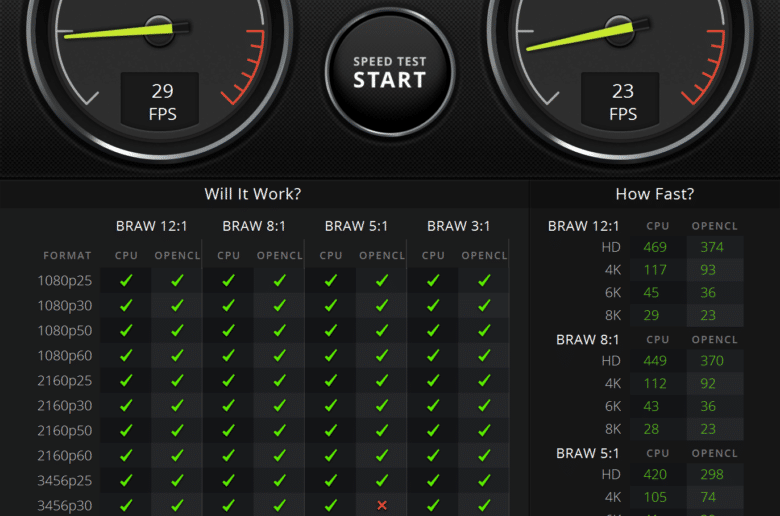
Task: Click the left gauge's 29 FPS readout
Action: [x=160, y=101]
